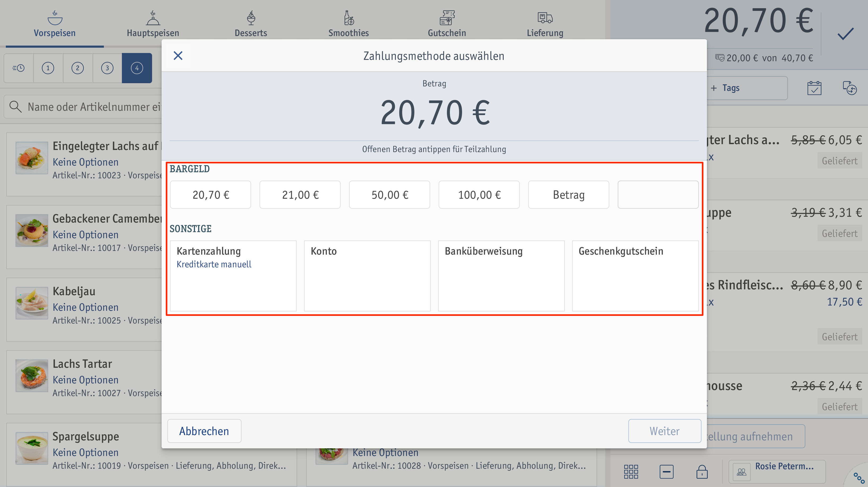This screenshot has width=868, height=487.
Task: Tap the open amount 20,70 € for partial payment
Action: pos(435,113)
